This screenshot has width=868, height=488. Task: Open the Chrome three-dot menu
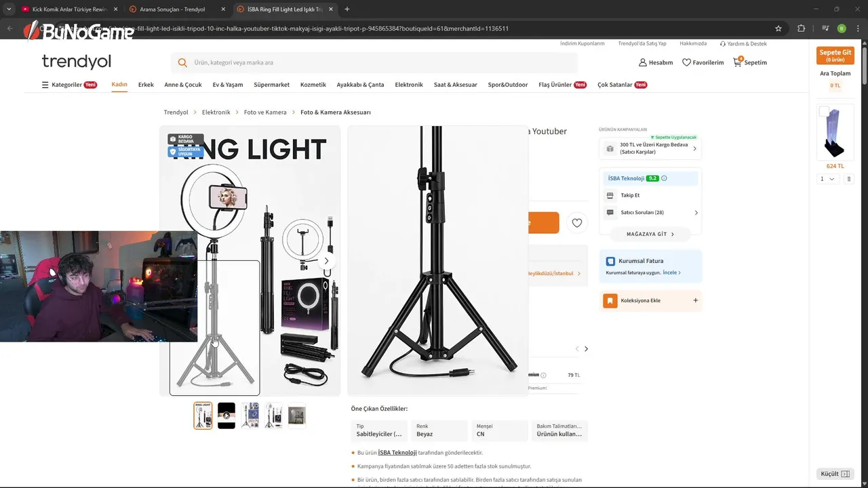[857, 28]
